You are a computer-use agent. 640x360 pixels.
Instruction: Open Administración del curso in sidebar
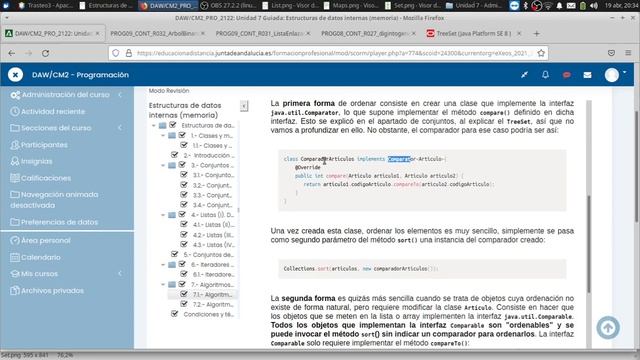tap(65, 95)
